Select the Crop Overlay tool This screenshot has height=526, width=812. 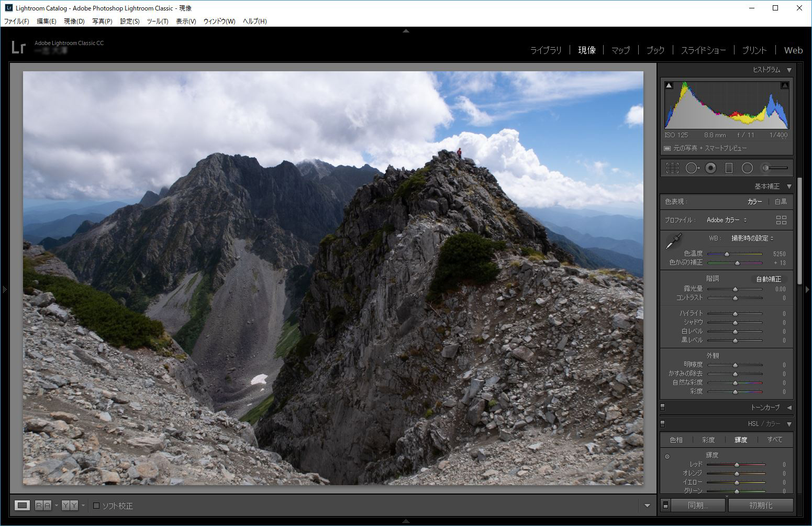(x=672, y=168)
